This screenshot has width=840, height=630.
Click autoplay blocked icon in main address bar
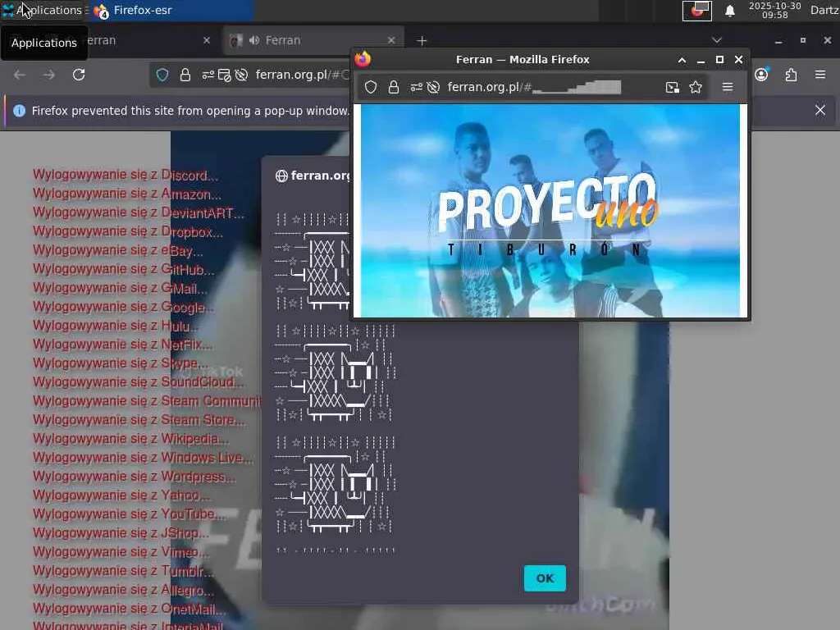(x=242, y=75)
